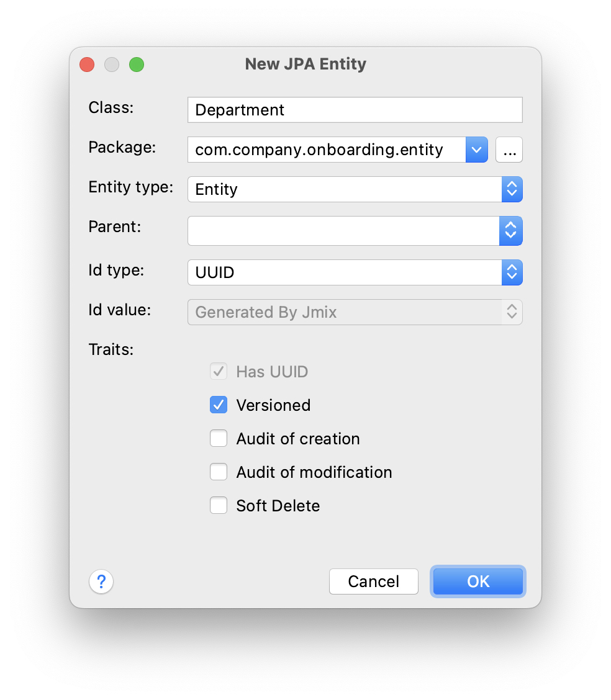Viewport: 611px width, 700px height.
Task: Click the New JPA Entity title bar
Action: point(305,65)
